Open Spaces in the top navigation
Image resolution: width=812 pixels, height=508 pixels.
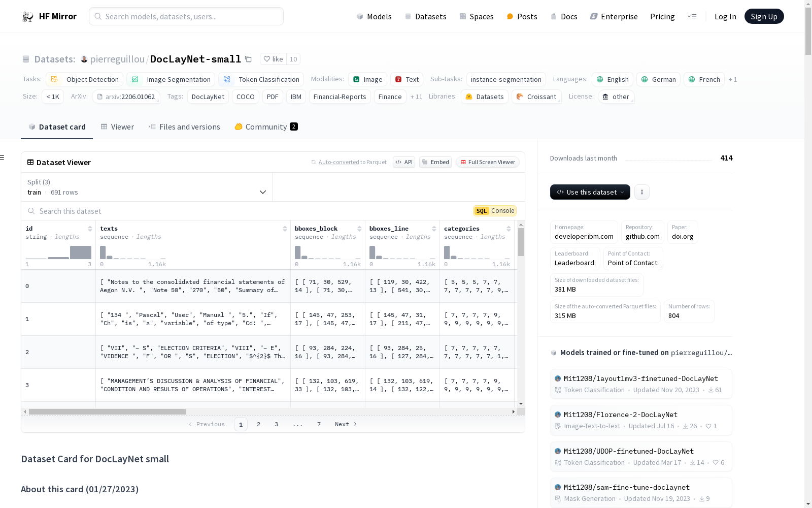[476, 17]
